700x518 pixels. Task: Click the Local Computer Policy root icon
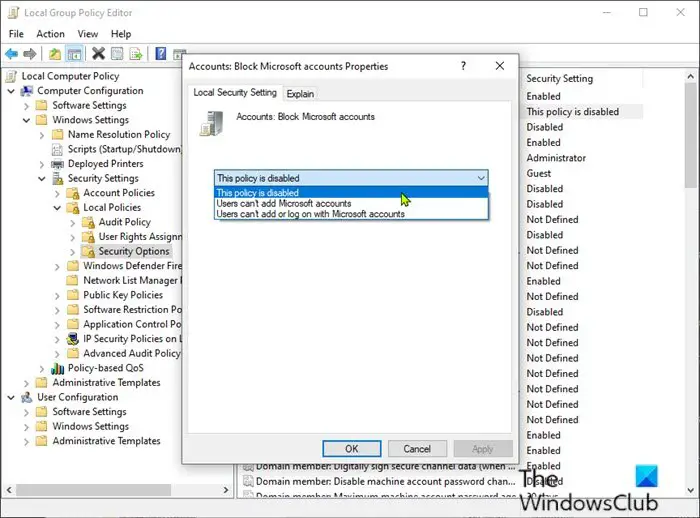[12, 76]
